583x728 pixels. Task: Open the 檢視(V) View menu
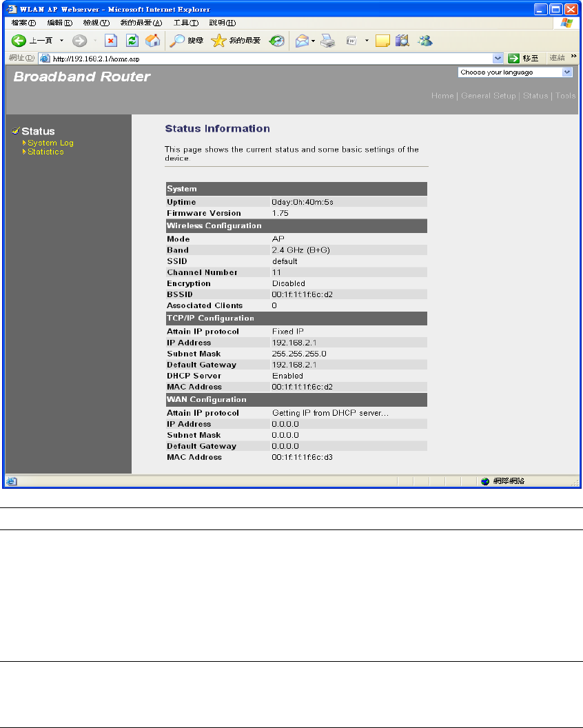tap(96, 23)
